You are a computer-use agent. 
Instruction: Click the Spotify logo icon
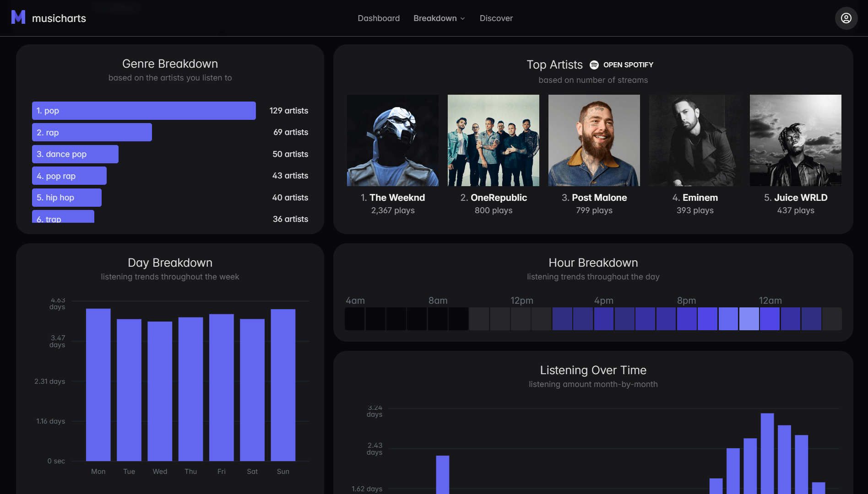[594, 65]
